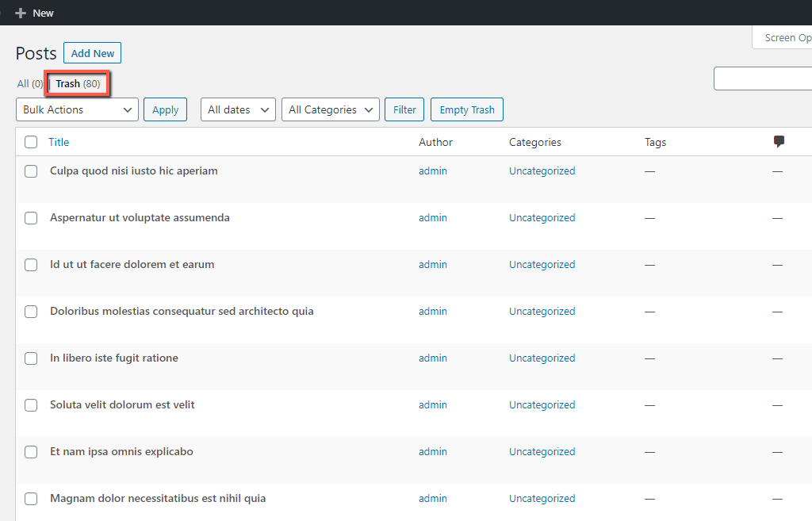The height and width of the screenshot is (521, 812).
Task: Select checkbox for Aspernatur ut voluptate assumenda
Action: point(31,218)
